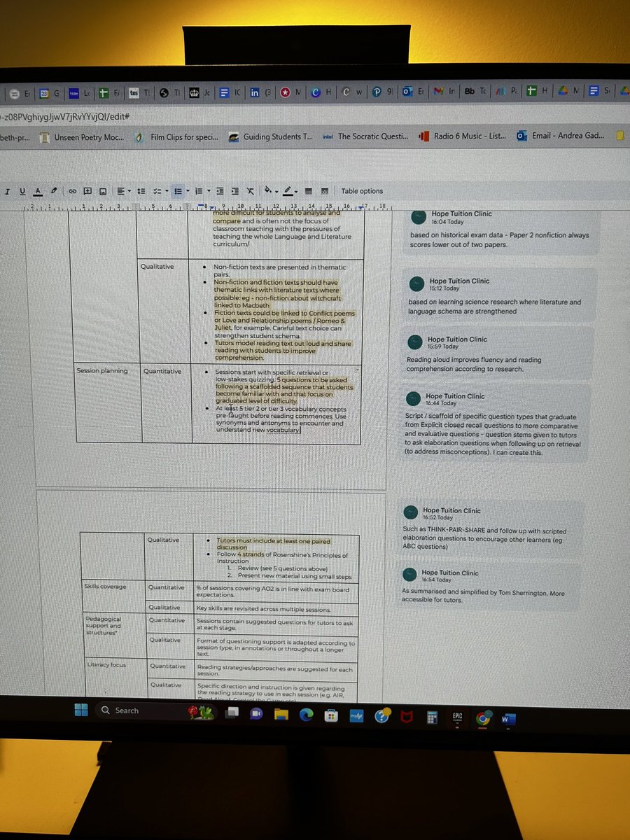Click the 'Pedagogical support and structures' cell
Screen dimensions: 630x840
(114, 636)
